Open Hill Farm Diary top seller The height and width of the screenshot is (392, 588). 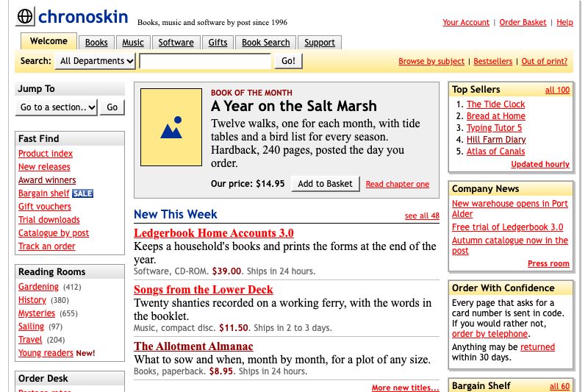point(496,140)
